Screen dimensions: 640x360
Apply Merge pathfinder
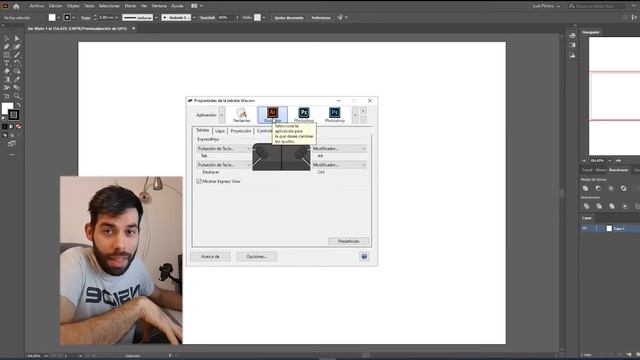click(611, 206)
